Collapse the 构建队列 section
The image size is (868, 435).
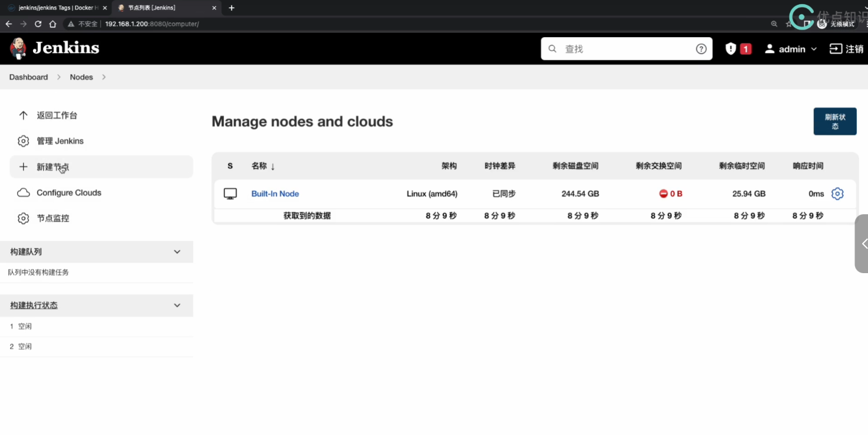tap(177, 252)
